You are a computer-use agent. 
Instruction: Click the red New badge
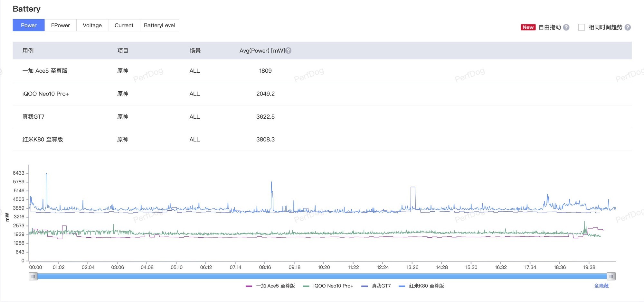(528, 27)
